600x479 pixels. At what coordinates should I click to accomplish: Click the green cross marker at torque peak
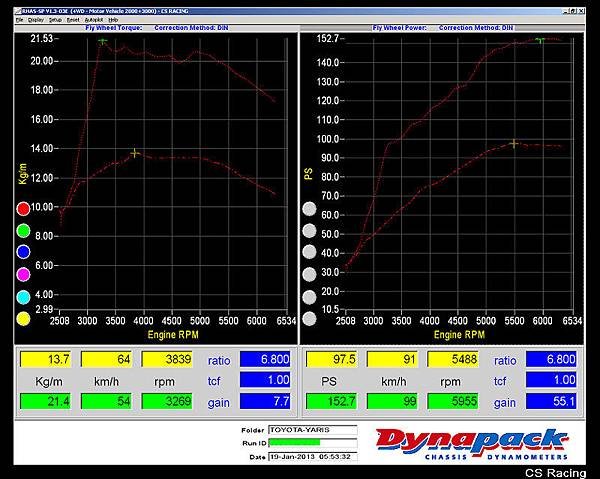click(x=103, y=41)
